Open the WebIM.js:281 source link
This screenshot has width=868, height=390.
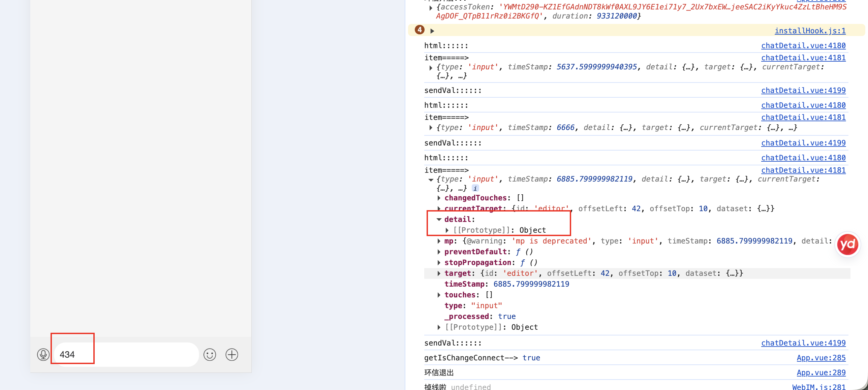[x=819, y=387]
